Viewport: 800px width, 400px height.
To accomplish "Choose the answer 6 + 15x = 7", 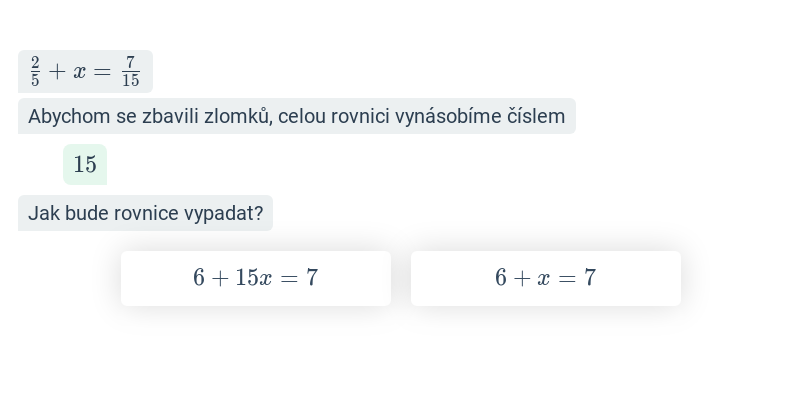I will point(256,278).
